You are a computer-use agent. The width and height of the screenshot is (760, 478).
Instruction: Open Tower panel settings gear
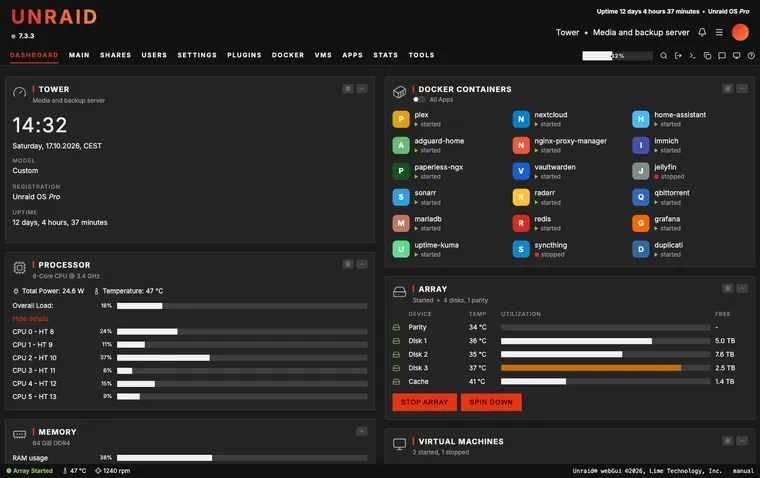click(x=348, y=89)
